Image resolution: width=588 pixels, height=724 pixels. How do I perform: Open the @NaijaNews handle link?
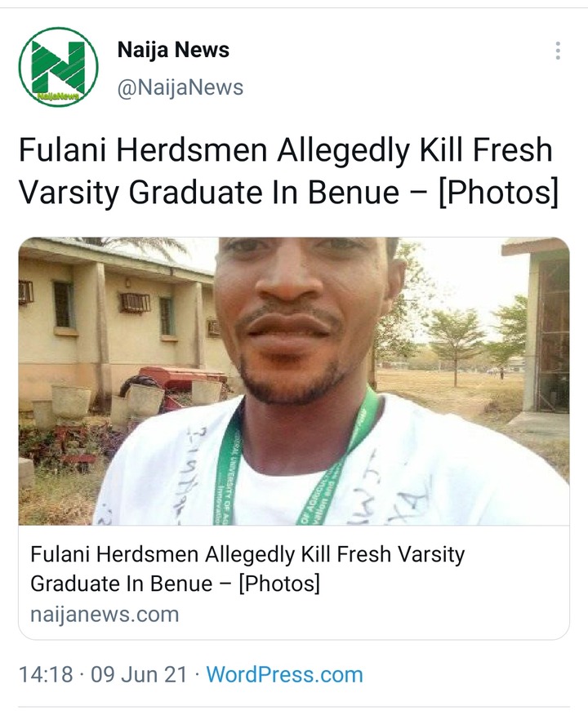tap(180, 87)
